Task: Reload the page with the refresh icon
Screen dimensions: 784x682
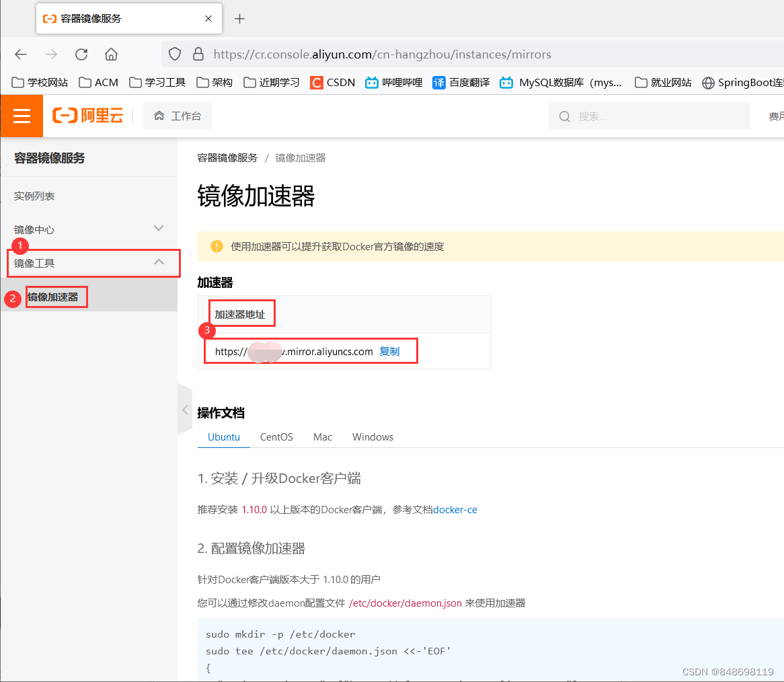Action: [x=81, y=54]
